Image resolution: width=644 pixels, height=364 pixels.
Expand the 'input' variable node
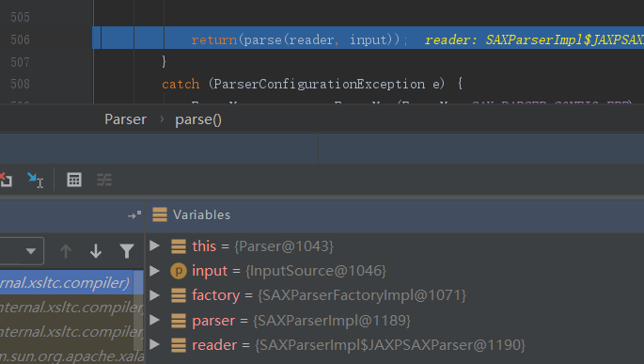pos(154,270)
